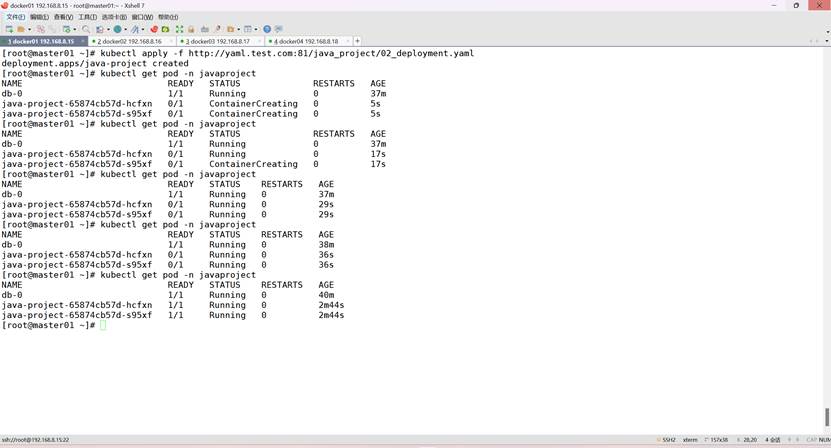
Task: Expand dropdown arrow beside Open folder icon
Action: tap(29, 30)
